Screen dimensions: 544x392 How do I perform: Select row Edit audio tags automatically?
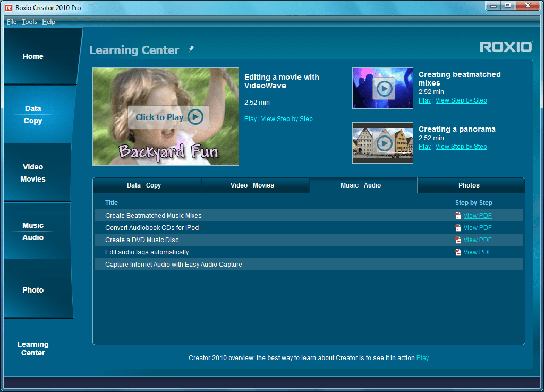309,252
